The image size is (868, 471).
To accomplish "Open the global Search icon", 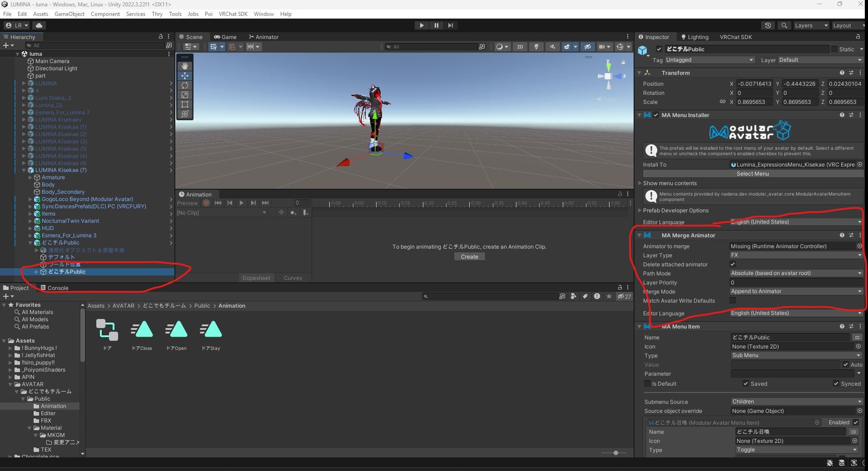I will (784, 25).
